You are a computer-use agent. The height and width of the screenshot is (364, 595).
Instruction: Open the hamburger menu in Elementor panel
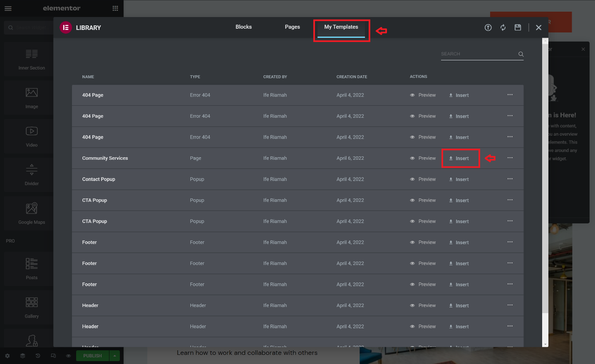coord(8,8)
